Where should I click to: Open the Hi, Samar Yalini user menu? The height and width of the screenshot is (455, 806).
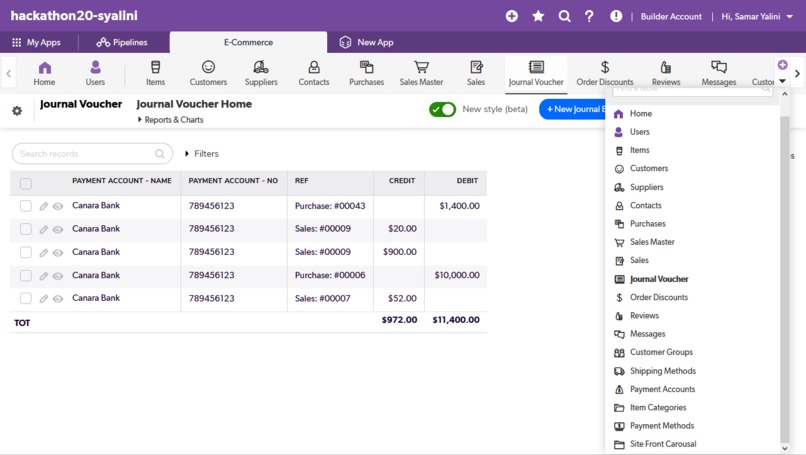[x=757, y=16]
